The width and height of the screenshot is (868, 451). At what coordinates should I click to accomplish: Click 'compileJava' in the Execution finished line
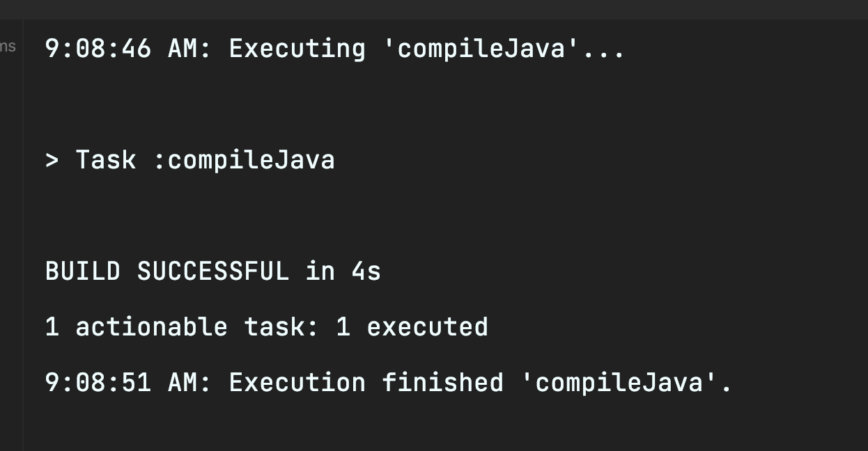coord(619,383)
